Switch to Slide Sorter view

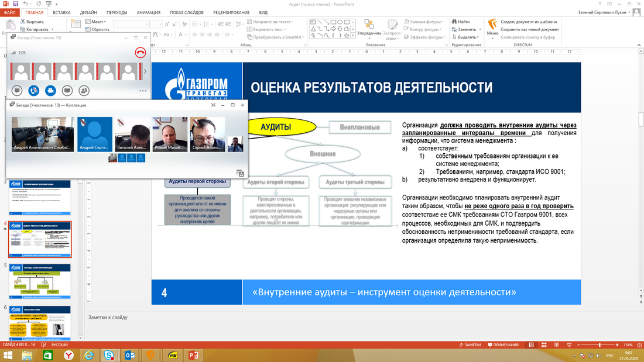544,345
